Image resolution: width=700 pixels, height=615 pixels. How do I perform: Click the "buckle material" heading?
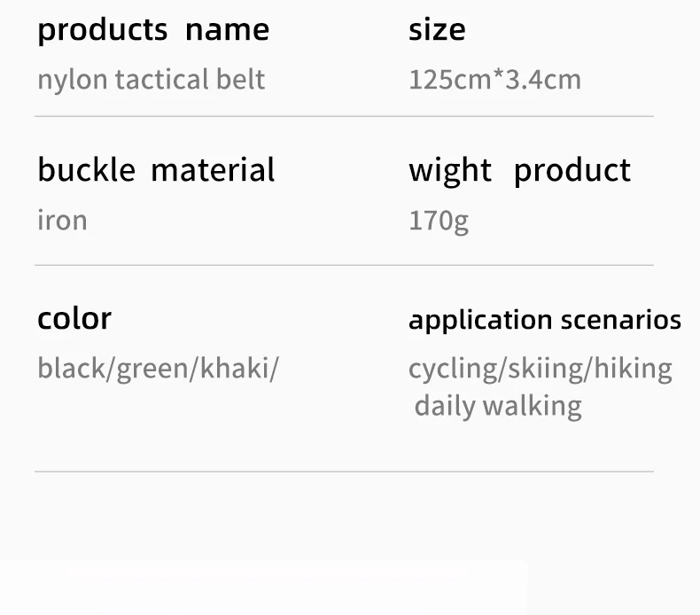[x=156, y=170]
